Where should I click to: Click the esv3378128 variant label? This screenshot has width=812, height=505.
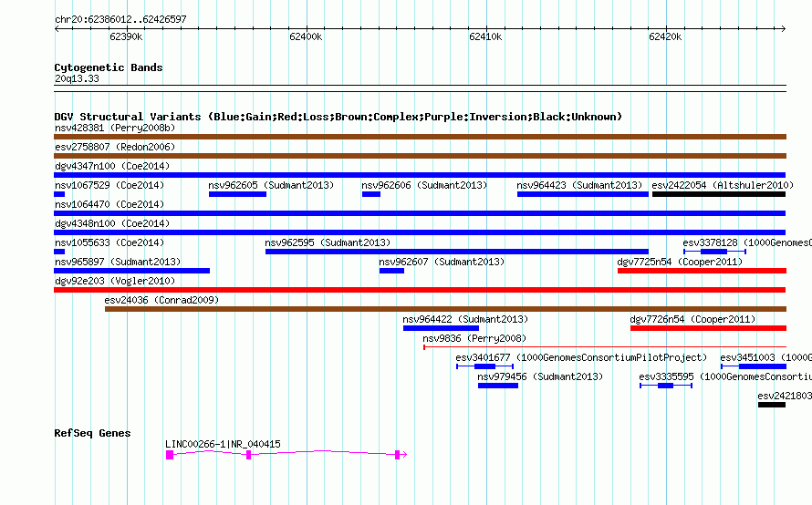(x=746, y=242)
